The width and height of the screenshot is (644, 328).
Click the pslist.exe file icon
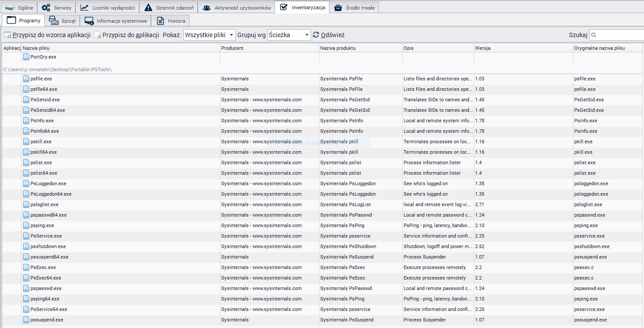(26, 163)
